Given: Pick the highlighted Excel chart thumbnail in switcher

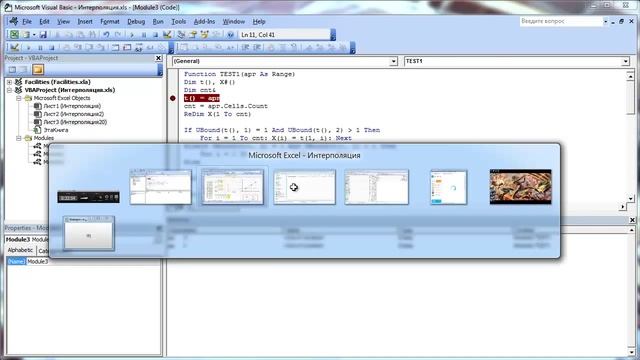Looking at the screenshot, I should click(232, 187).
